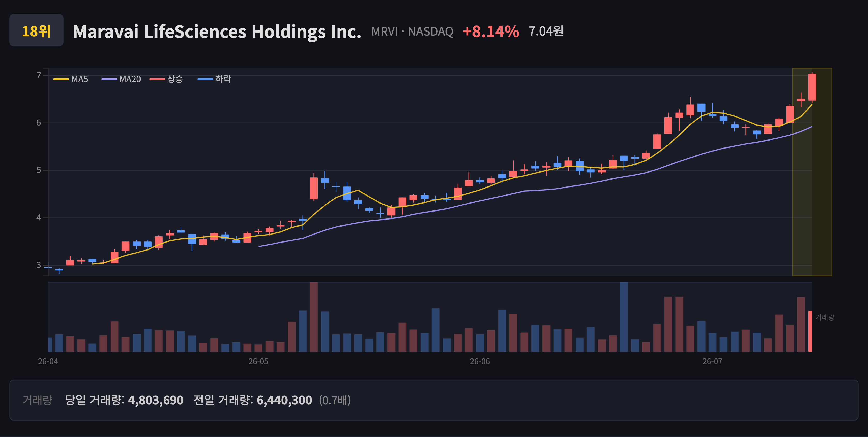This screenshot has height=437, width=868.
Task: Select the 7.04원 price text
Action: (x=546, y=31)
